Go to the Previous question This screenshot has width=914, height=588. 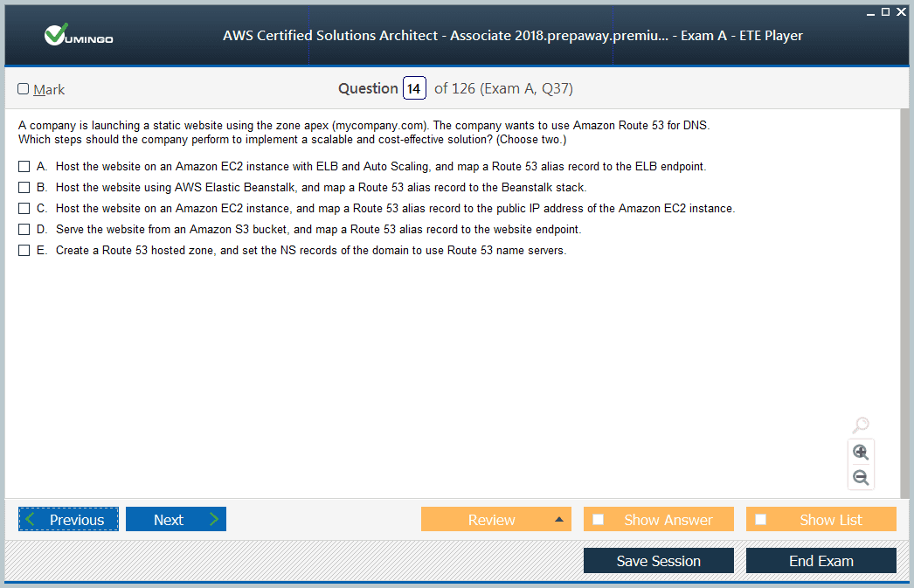click(68, 519)
